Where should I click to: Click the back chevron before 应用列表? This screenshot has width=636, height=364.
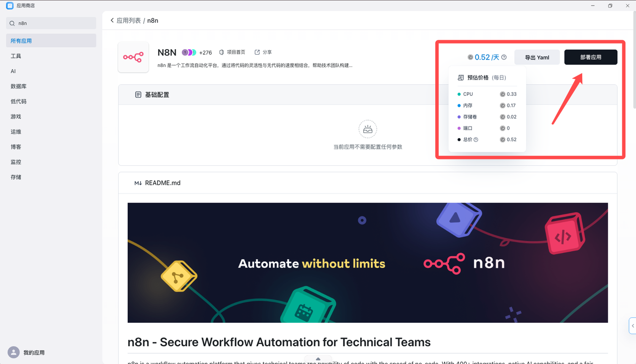pyautogui.click(x=112, y=20)
